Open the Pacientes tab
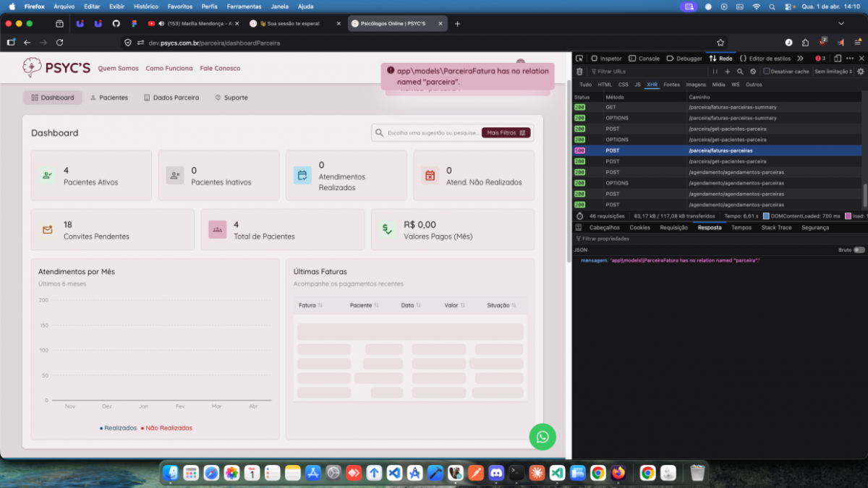Viewport: 868px width, 488px height. [x=109, y=98]
